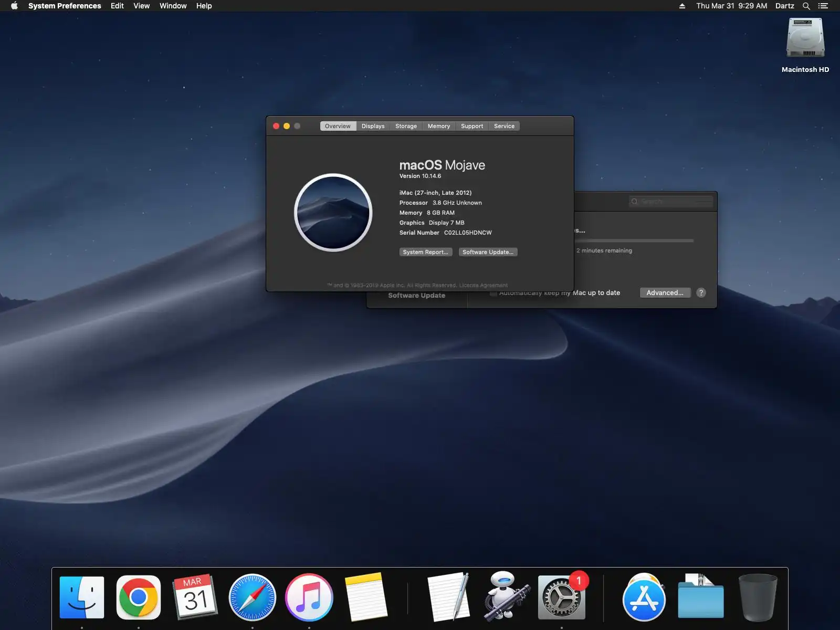The image size is (840, 630).
Task: Click the Software Update button
Action: tap(488, 252)
